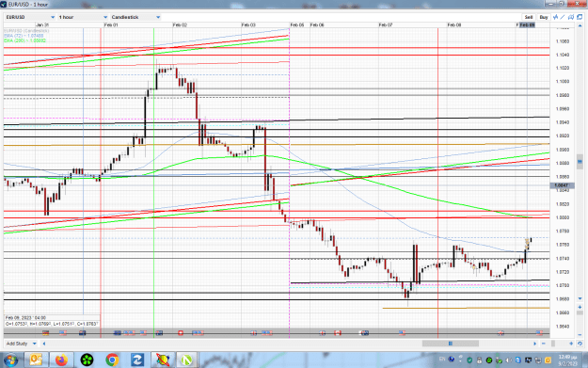588x368 pixels.
Task: Click the EUR/USD (Candlestick) legend entry
Action: pyautogui.click(x=26, y=31)
